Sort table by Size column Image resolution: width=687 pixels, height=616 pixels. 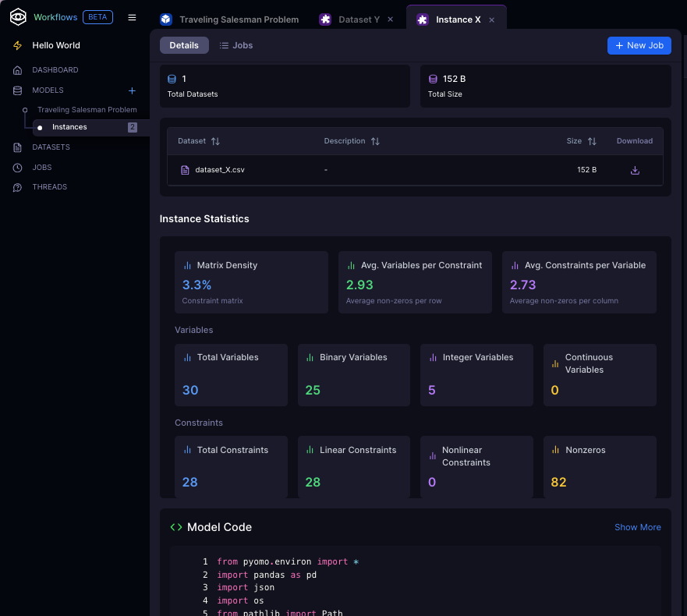coord(592,141)
